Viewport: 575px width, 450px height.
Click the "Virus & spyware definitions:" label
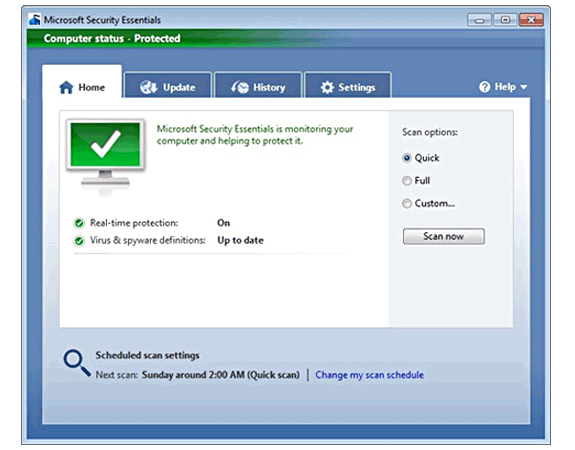148,241
